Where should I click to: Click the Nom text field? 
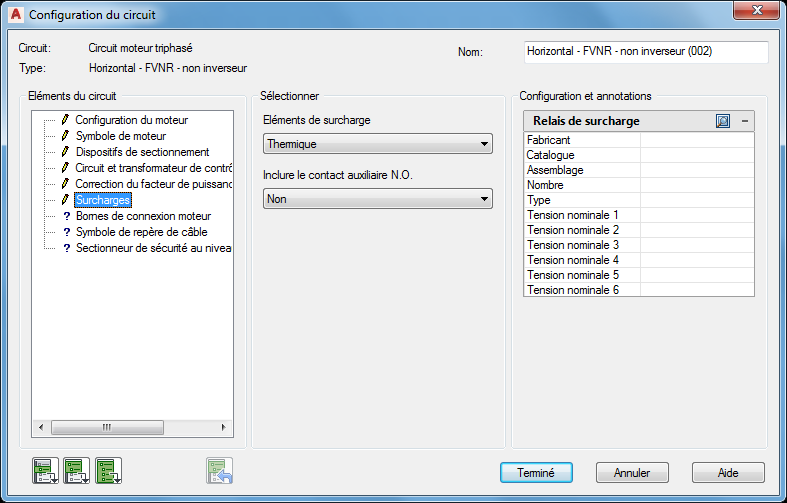click(645, 52)
